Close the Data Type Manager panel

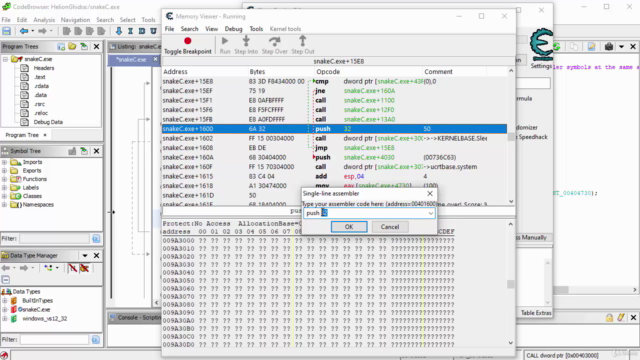[x=96, y=256]
